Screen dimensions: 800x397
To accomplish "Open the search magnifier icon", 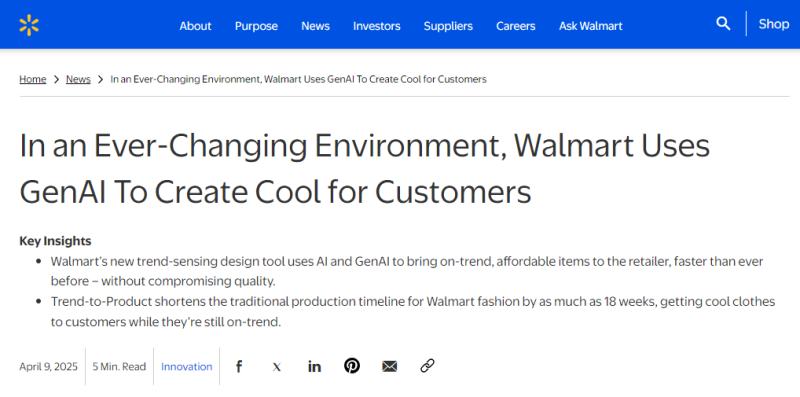I will coord(723,23).
